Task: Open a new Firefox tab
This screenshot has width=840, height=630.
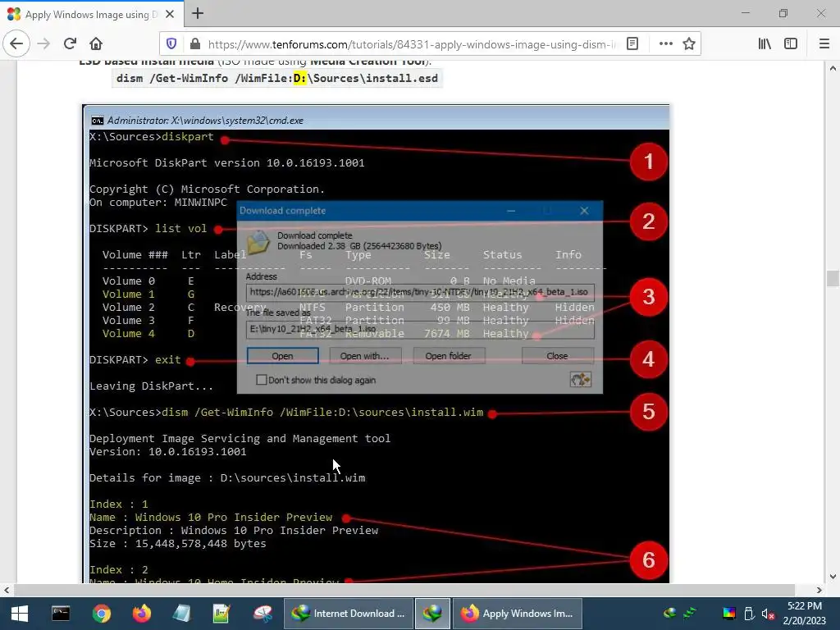Action: point(198,13)
